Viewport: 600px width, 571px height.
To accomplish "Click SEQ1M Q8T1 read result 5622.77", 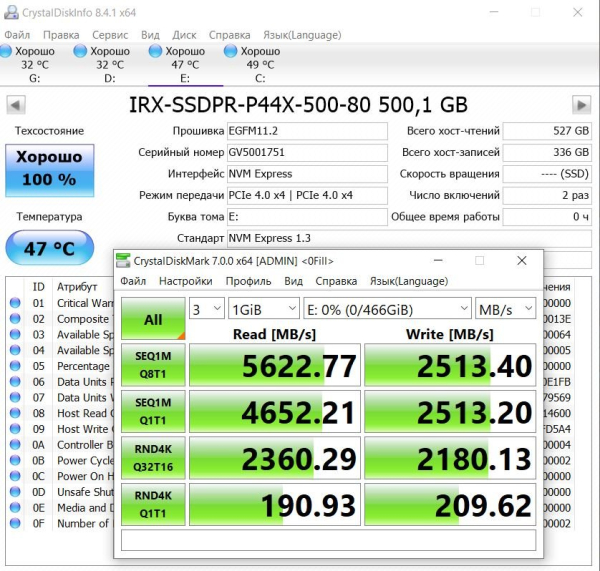I will (275, 365).
